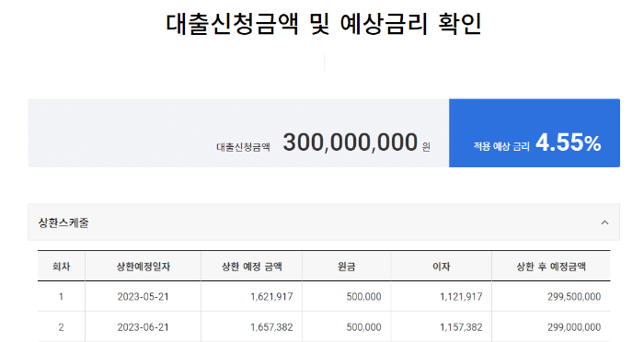
Task: Click the 이자 column header
Action: point(442,267)
